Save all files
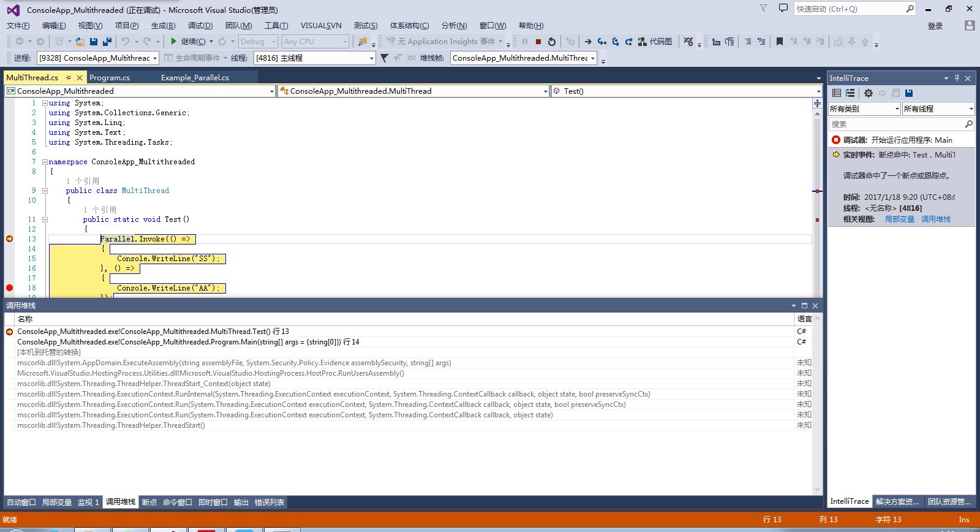980x532 pixels. point(107,42)
